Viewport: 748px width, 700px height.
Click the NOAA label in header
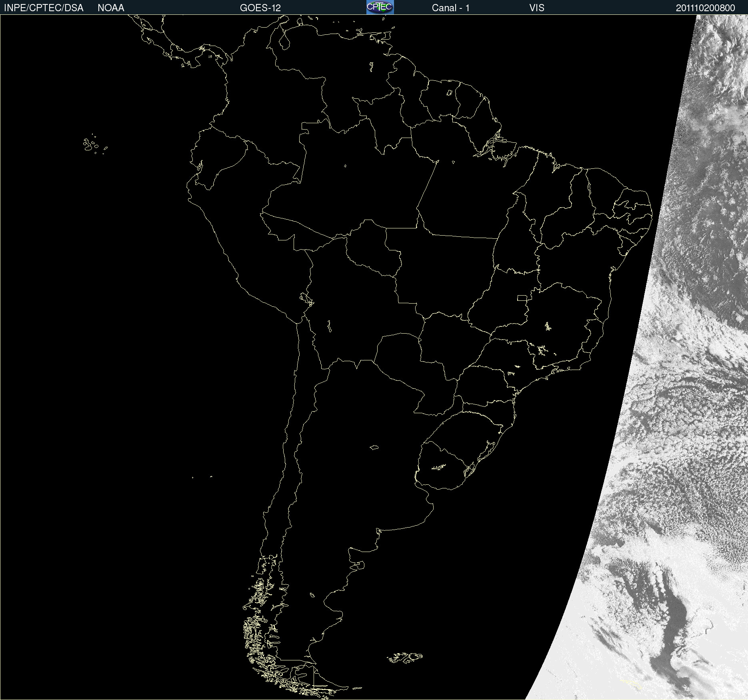pyautogui.click(x=111, y=8)
